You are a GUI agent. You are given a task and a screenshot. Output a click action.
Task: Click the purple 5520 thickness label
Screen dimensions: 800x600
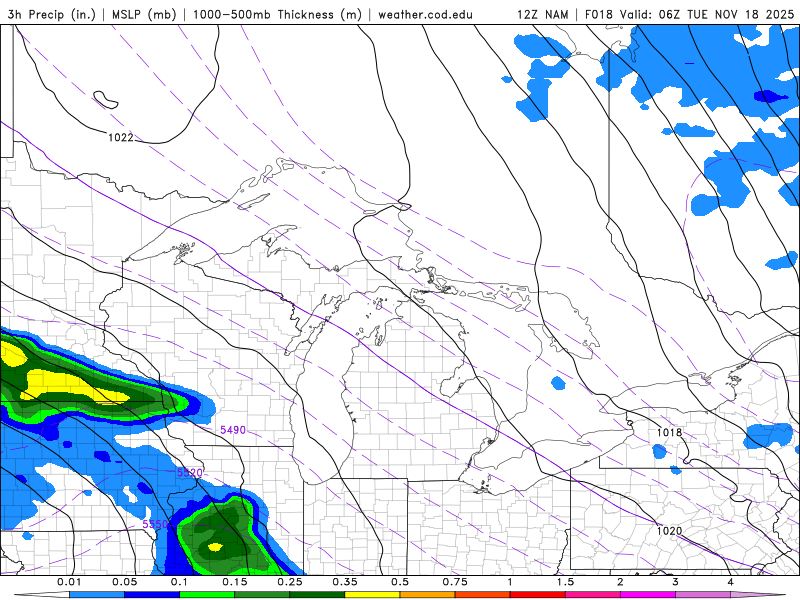[190, 473]
